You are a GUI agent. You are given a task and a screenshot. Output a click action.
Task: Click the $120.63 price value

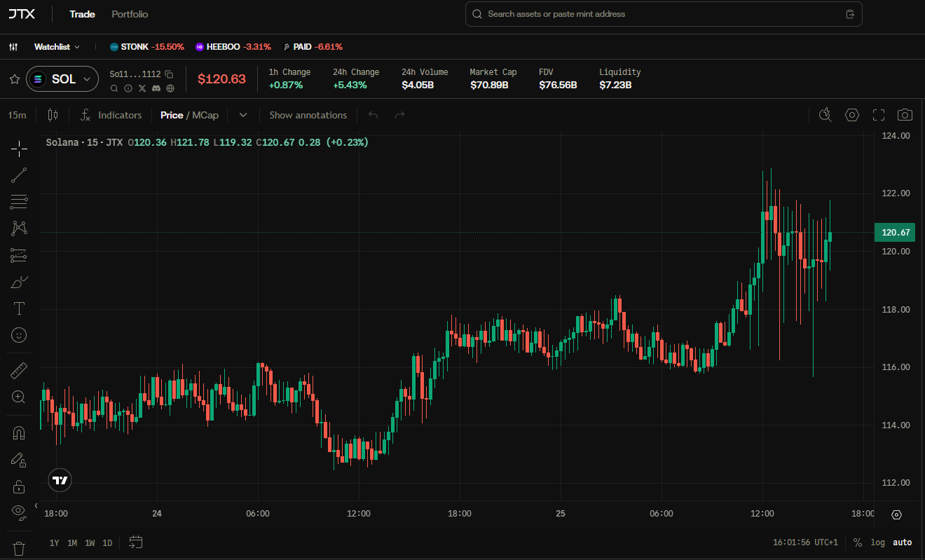(x=221, y=79)
